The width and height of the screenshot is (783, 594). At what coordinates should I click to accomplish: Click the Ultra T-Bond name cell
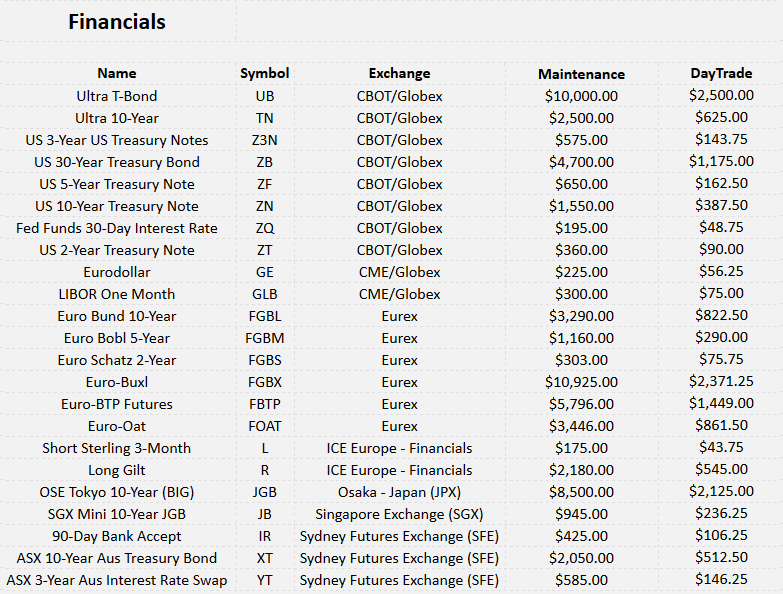(x=117, y=96)
